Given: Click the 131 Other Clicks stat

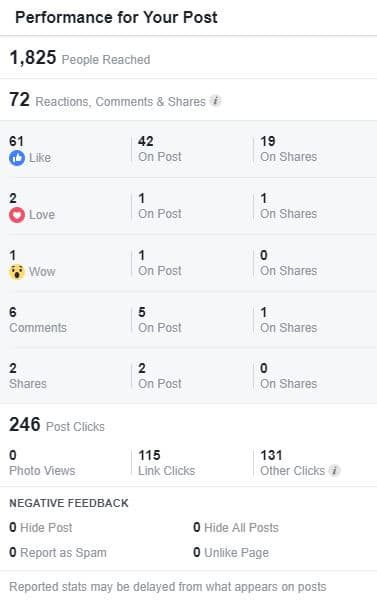Looking at the screenshot, I should tap(293, 463).
